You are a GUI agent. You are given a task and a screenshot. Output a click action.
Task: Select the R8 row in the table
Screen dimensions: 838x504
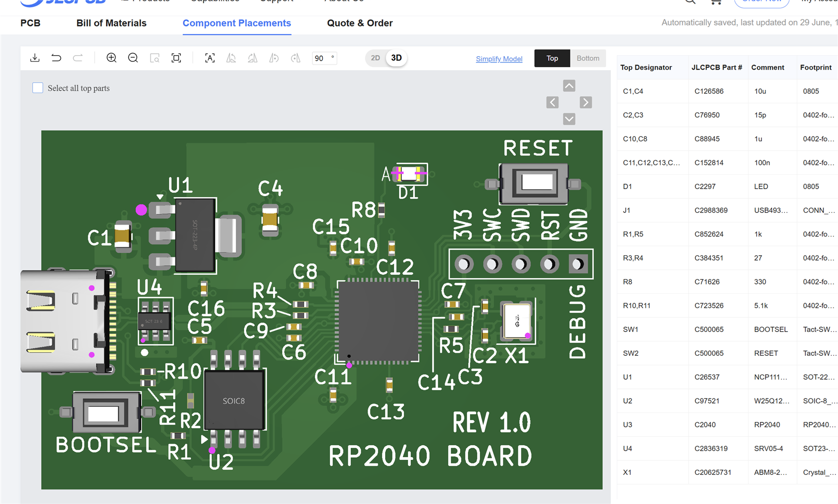click(727, 282)
